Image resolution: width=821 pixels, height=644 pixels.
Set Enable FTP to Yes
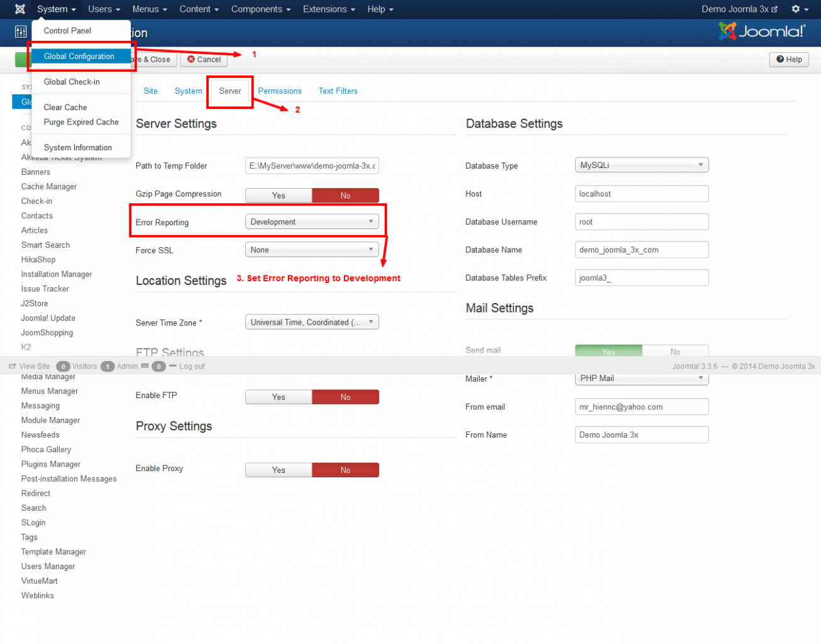tap(278, 397)
